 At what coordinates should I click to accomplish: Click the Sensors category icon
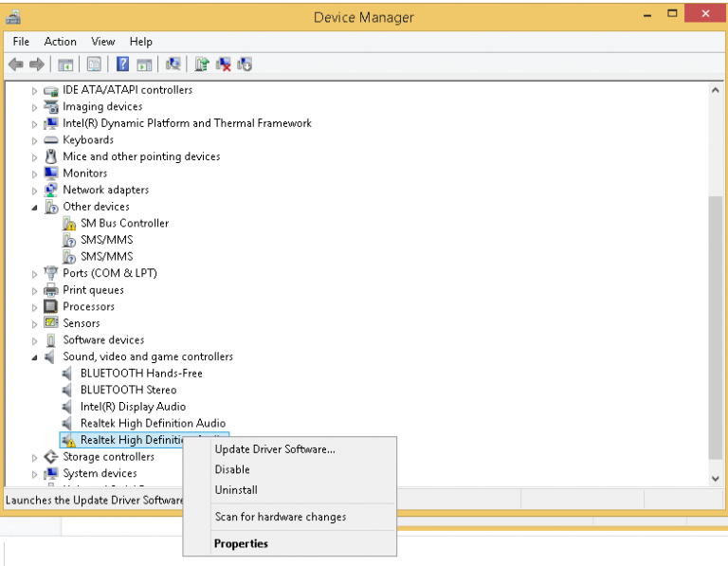(50, 322)
